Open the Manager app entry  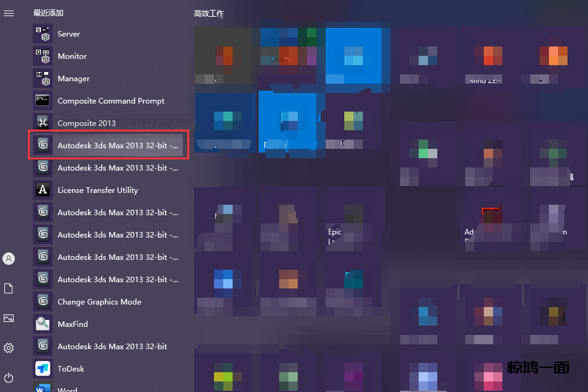(73, 79)
